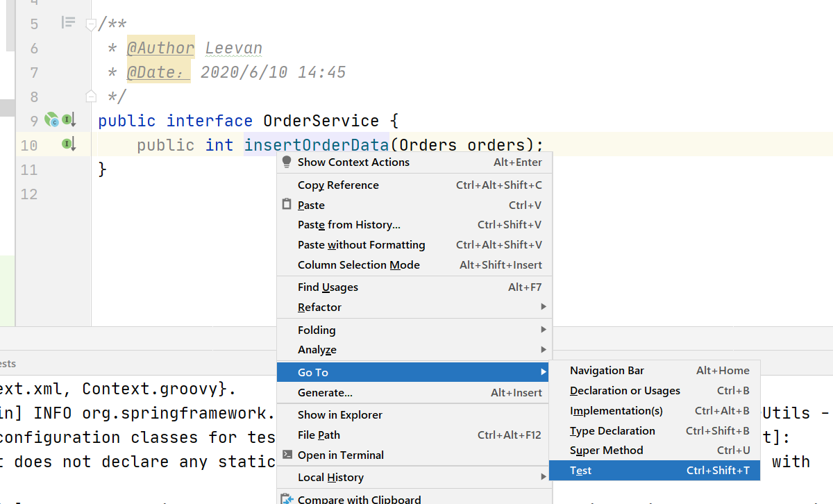
Task: Click the OrderService interface name
Action: click(x=321, y=121)
